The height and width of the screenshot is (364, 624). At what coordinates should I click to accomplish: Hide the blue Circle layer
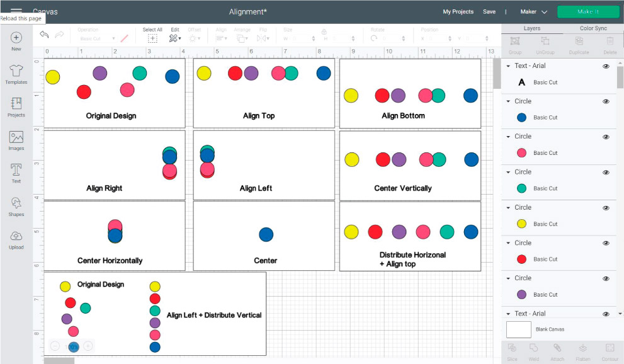[606, 101]
